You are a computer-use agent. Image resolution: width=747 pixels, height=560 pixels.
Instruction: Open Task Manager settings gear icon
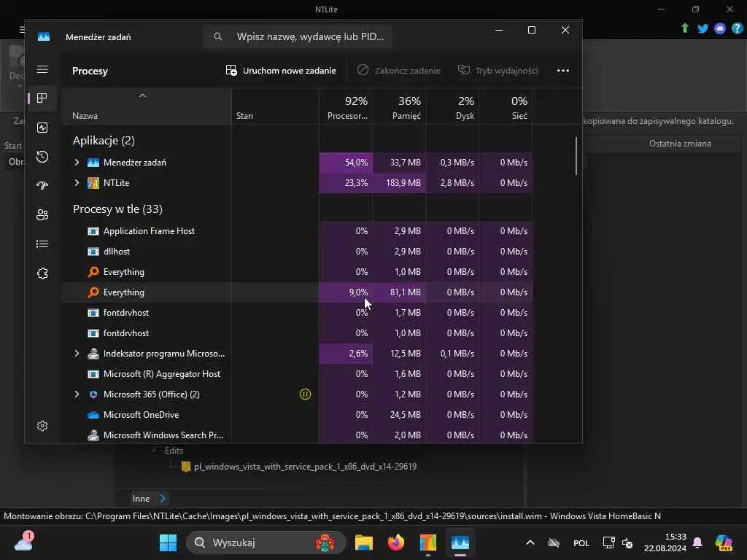coord(42,426)
